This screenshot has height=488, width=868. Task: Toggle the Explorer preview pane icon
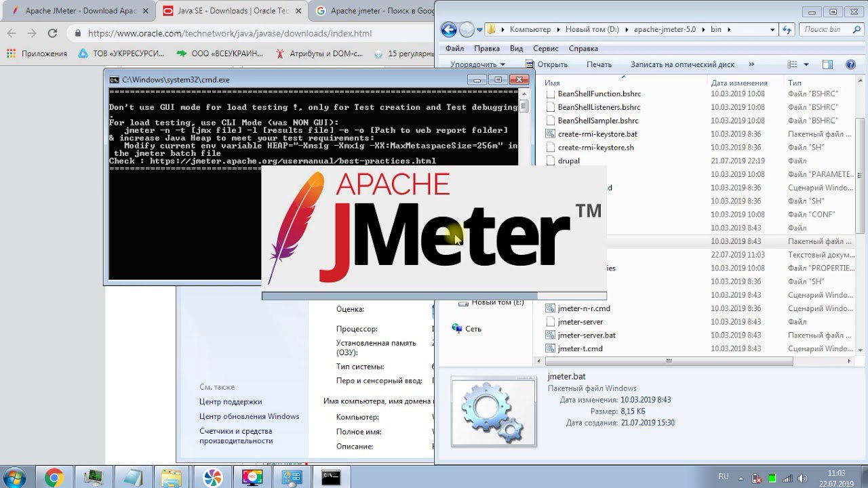click(x=827, y=64)
